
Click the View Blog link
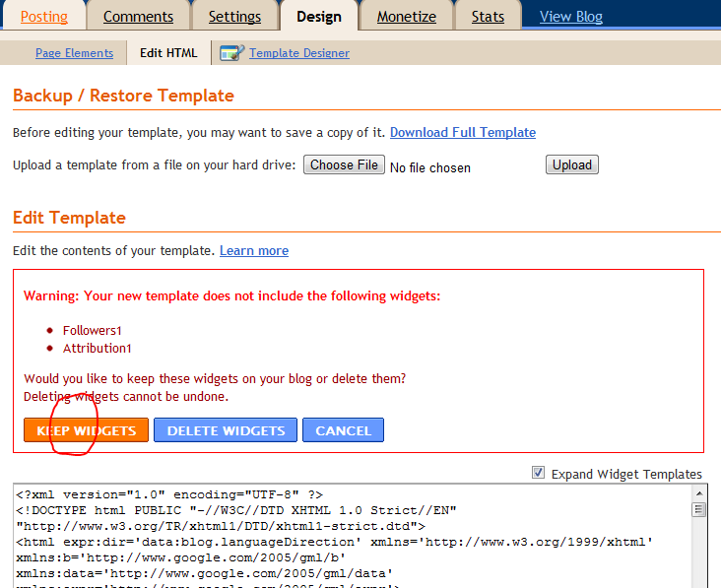[x=571, y=17]
